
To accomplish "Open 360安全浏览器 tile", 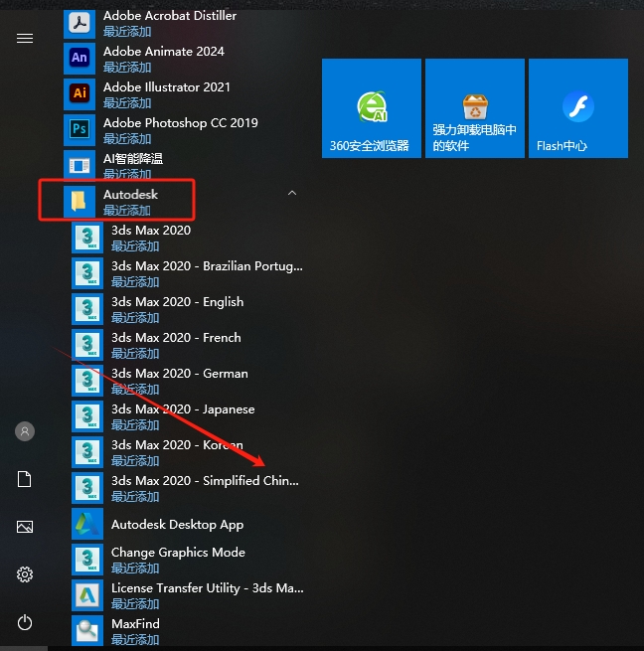I will tap(371, 108).
